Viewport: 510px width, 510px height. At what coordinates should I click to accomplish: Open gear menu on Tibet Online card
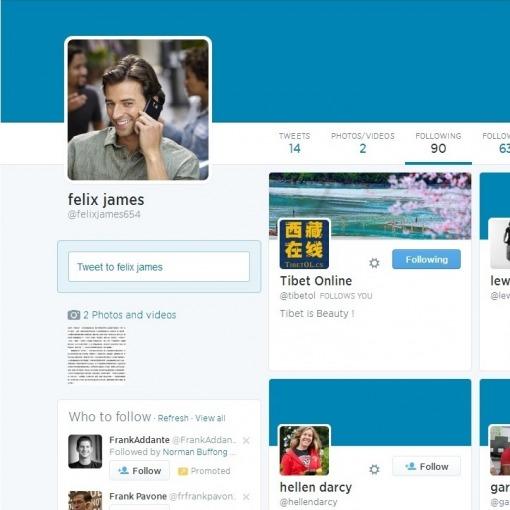pos(374,263)
